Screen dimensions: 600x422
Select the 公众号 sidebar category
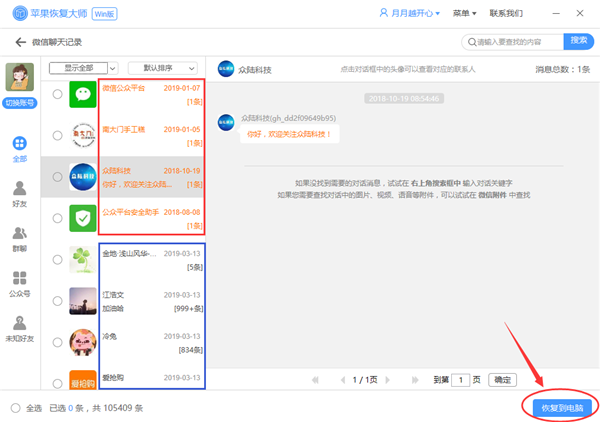pyautogui.click(x=20, y=284)
